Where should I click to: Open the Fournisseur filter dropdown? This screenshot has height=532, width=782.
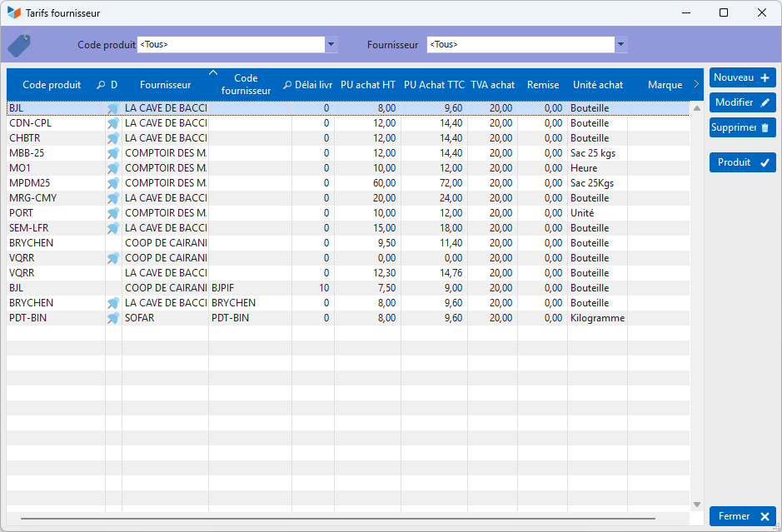(620, 45)
